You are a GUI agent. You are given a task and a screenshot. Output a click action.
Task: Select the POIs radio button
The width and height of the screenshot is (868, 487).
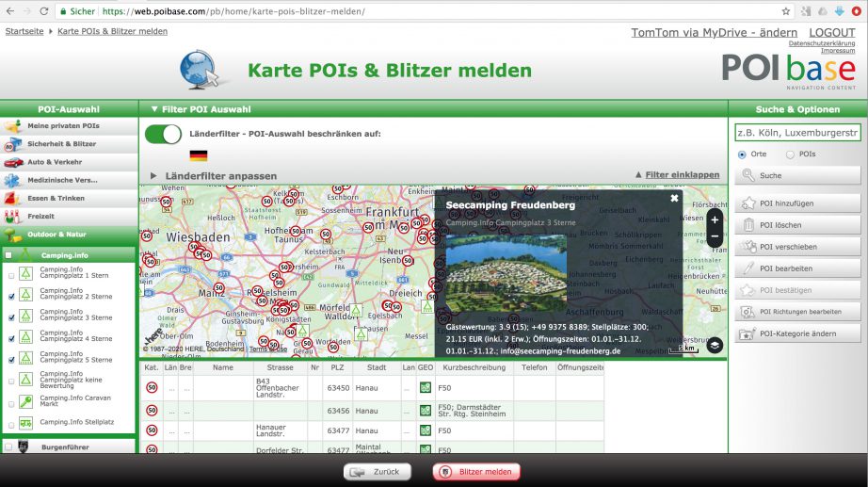pos(790,154)
